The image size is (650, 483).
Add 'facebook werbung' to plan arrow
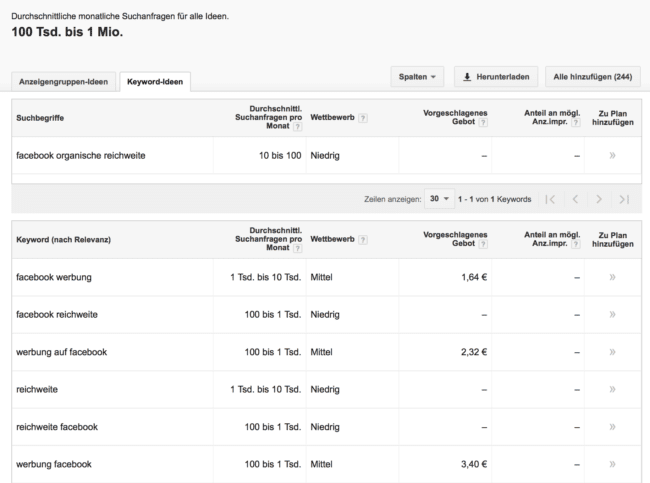pyautogui.click(x=612, y=277)
